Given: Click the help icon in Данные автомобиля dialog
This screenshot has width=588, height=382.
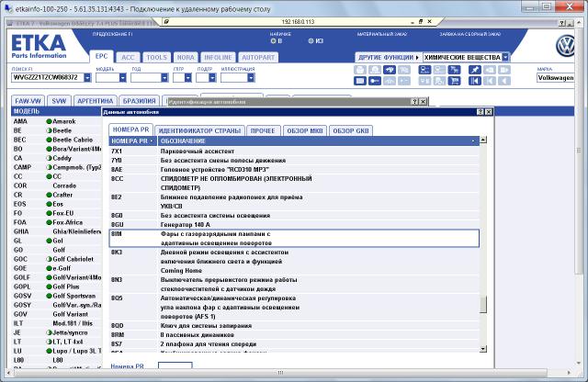Looking at the screenshot, I should click(x=481, y=112).
